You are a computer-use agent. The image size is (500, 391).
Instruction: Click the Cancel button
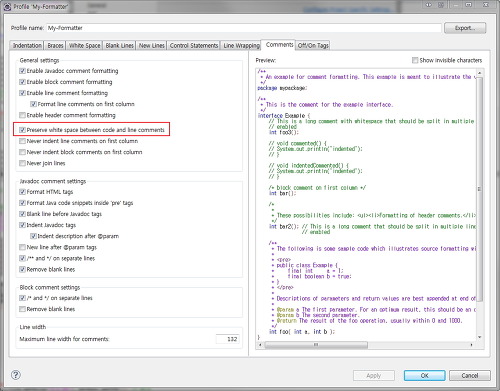(470, 375)
